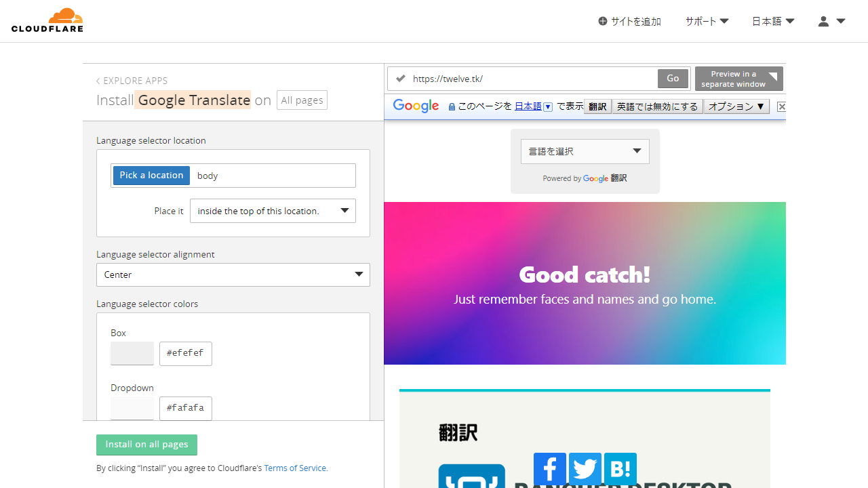Click the Hatena Bookmark B! icon
Screen dimensions: 868x488
point(620,469)
